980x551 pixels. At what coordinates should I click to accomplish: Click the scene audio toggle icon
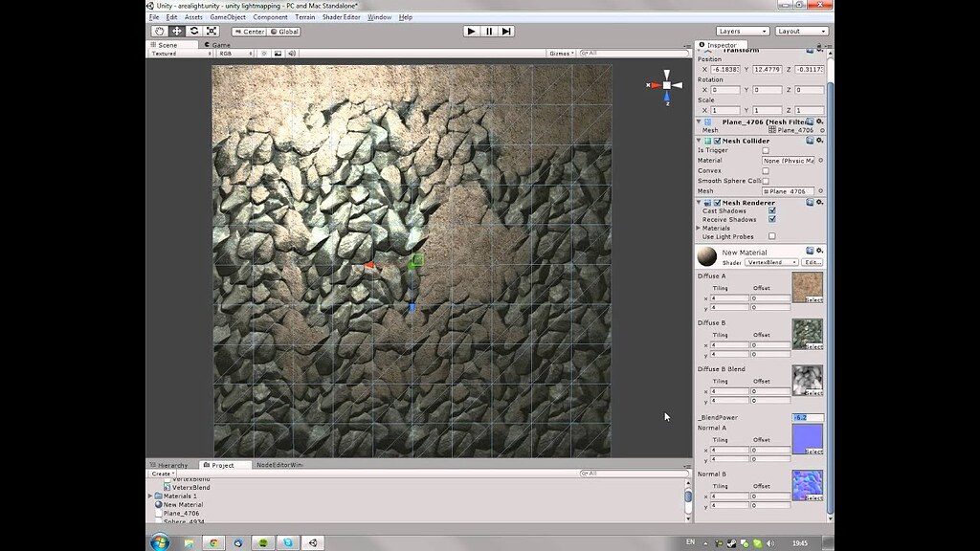pos(294,53)
